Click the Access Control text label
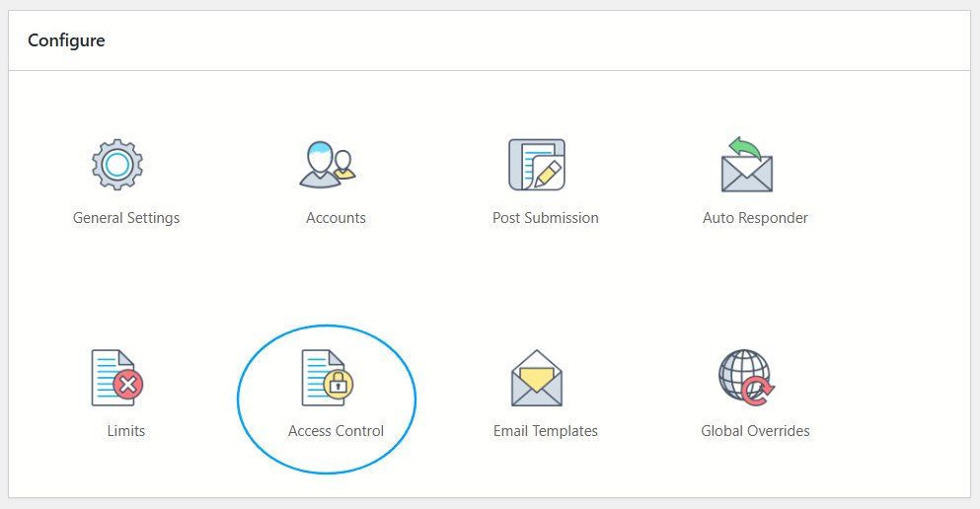The height and width of the screenshot is (509, 980). [x=336, y=431]
